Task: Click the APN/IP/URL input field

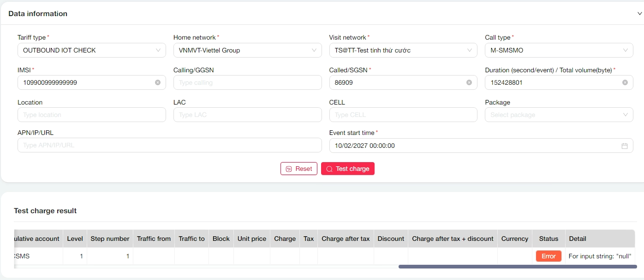Action: (x=169, y=145)
